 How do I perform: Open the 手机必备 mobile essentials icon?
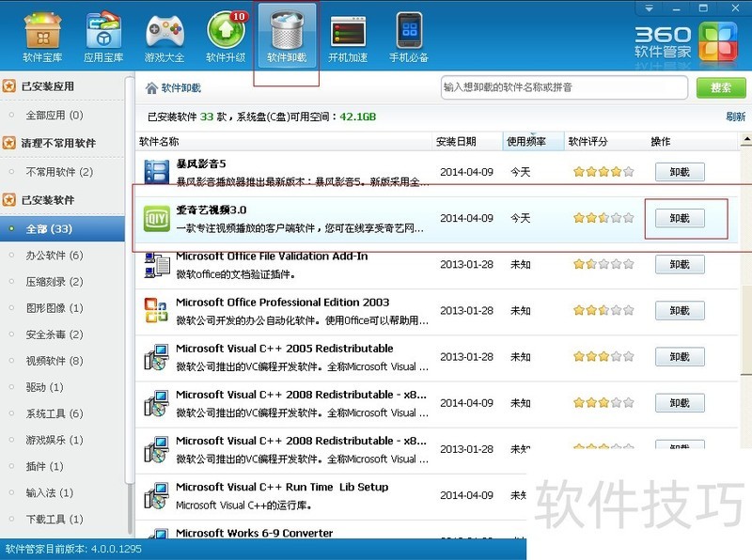(409, 31)
